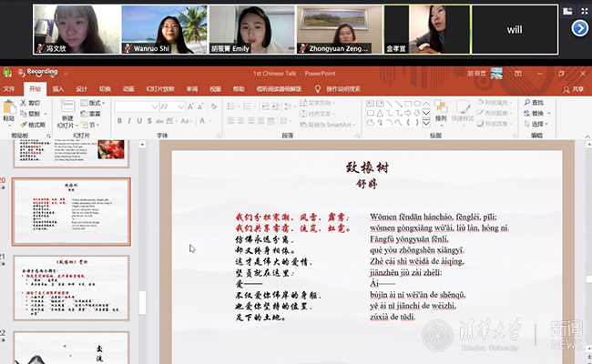This screenshot has height=364, width=592.
Task: Toggle italic text formatting
Action: (128, 122)
